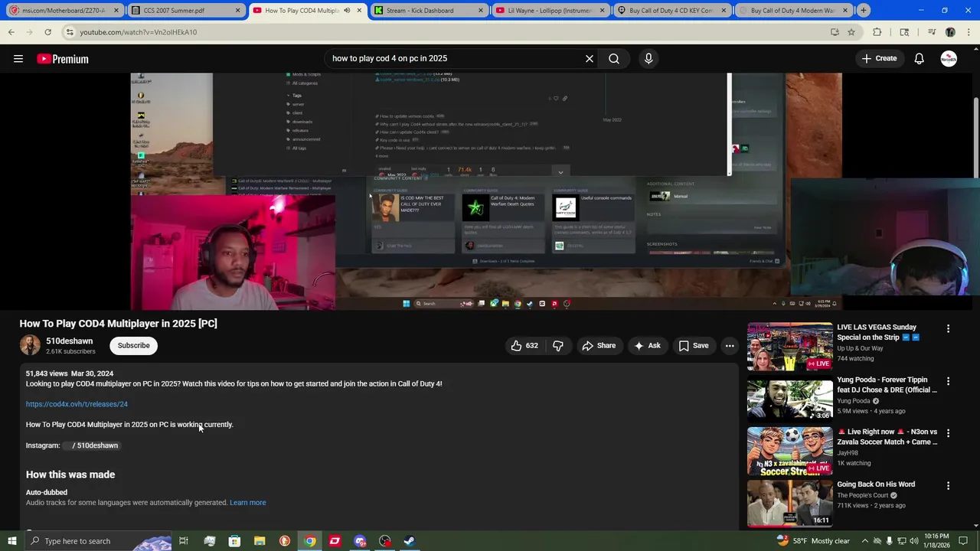
Task: Open the cod4x.ovh releases link
Action: click(x=77, y=404)
